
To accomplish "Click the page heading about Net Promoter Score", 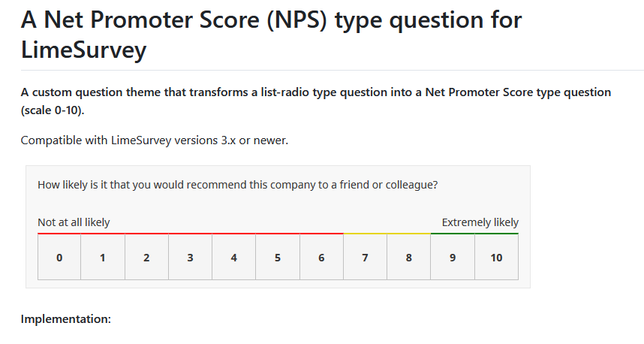I will point(270,35).
